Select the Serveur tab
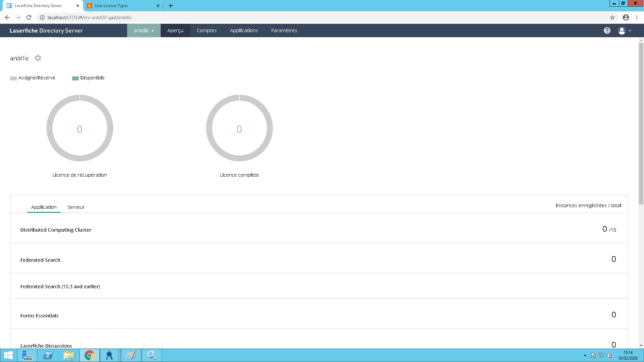The image size is (644, 362). (76, 207)
